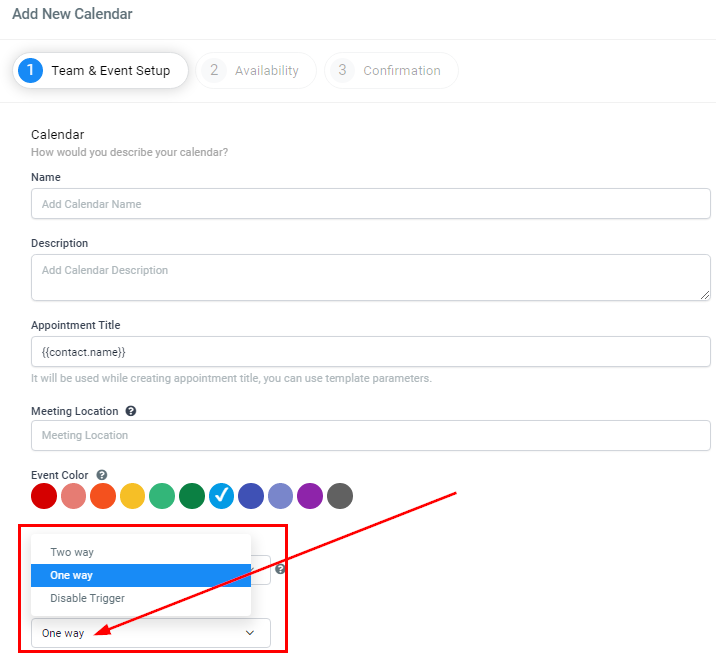Expand the One way dropdown chevron
The width and height of the screenshot is (716, 654).
(250, 633)
